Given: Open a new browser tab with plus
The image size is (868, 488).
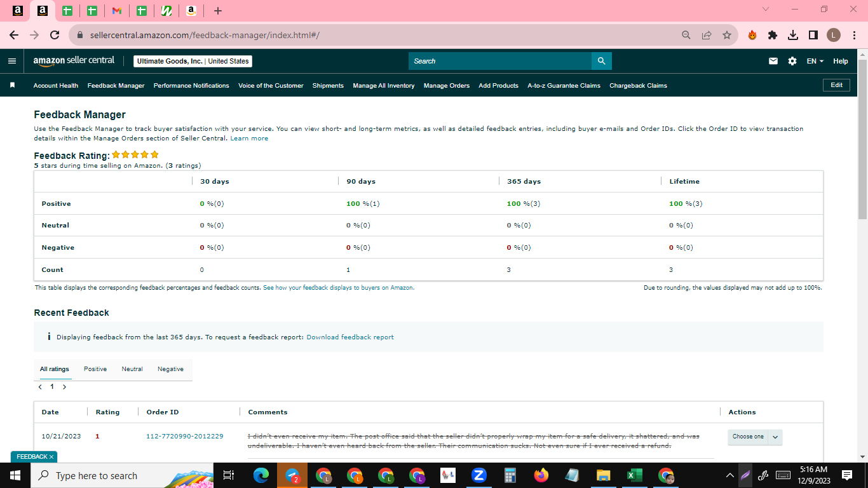Looking at the screenshot, I should (218, 11).
